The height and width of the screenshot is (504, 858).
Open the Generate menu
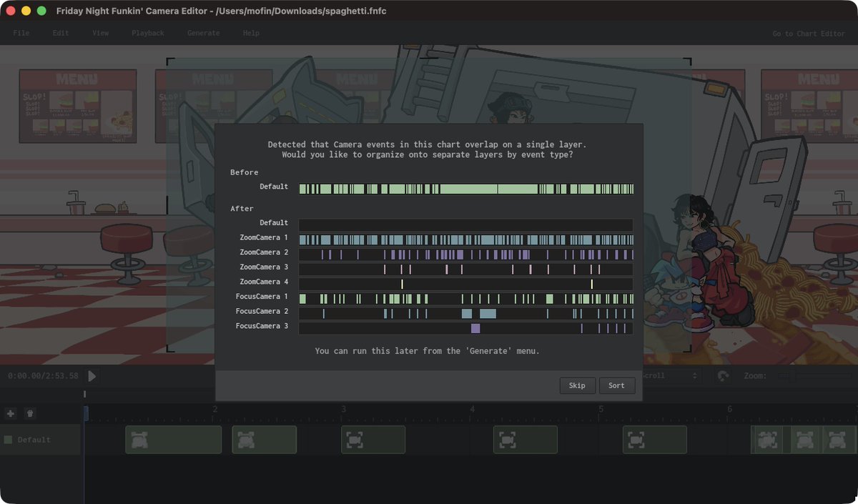coord(204,33)
